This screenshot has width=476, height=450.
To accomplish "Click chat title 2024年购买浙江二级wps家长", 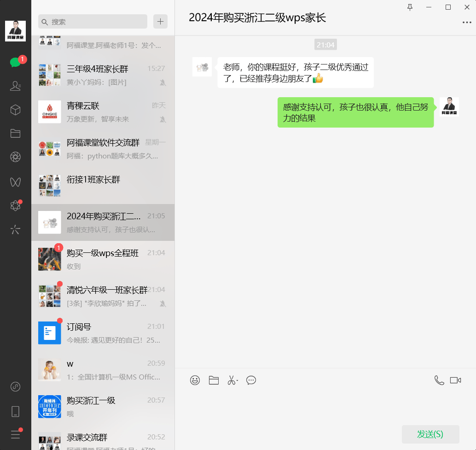I will [x=257, y=18].
